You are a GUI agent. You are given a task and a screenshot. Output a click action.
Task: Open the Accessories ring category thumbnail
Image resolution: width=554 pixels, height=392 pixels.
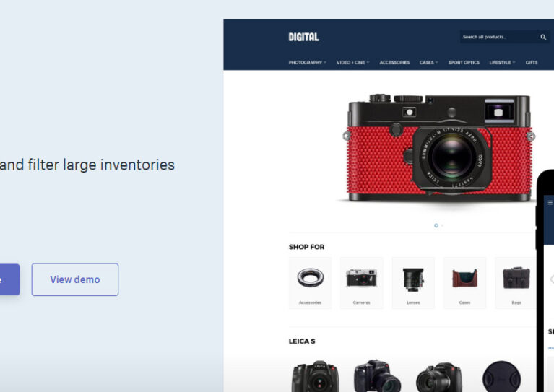[310, 283]
